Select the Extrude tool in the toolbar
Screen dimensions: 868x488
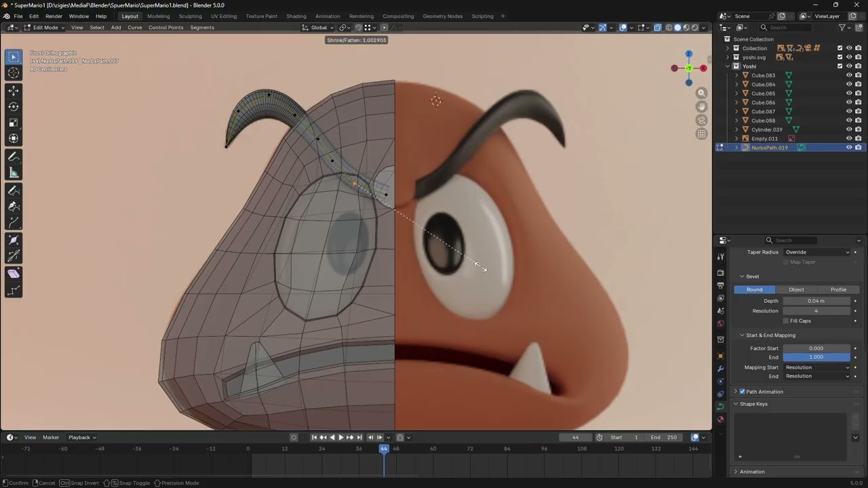[14, 223]
